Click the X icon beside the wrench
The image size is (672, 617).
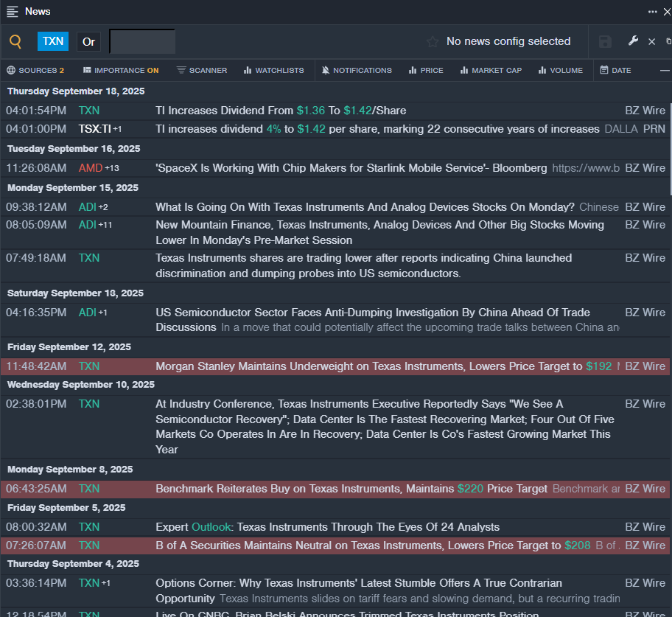651,42
